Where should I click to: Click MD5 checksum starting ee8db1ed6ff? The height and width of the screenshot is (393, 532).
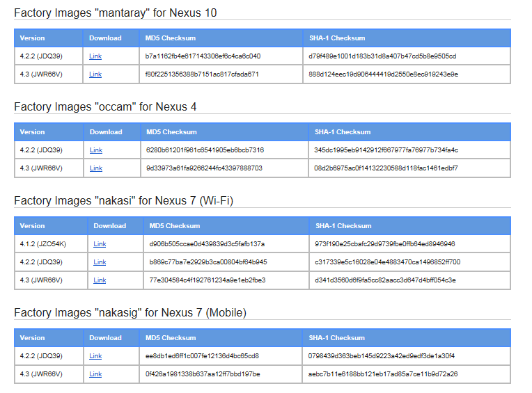click(202, 356)
